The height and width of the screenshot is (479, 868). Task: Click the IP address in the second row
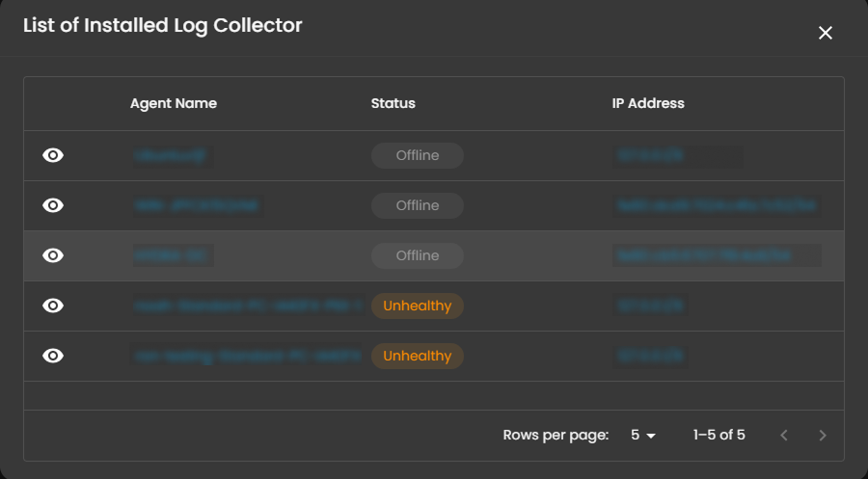(716, 205)
